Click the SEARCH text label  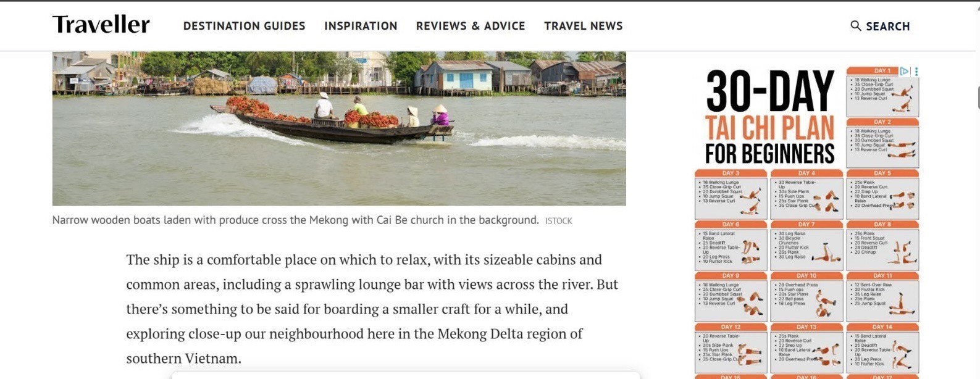(x=887, y=27)
